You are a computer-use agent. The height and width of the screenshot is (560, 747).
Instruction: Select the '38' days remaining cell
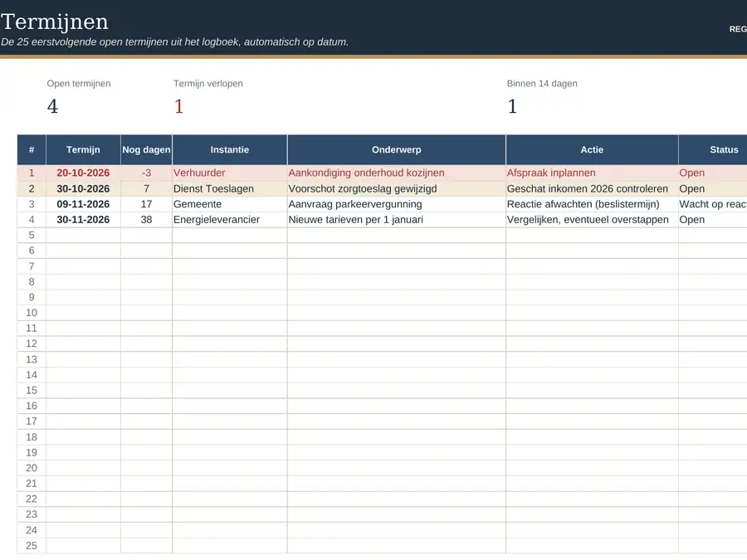pyautogui.click(x=146, y=220)
